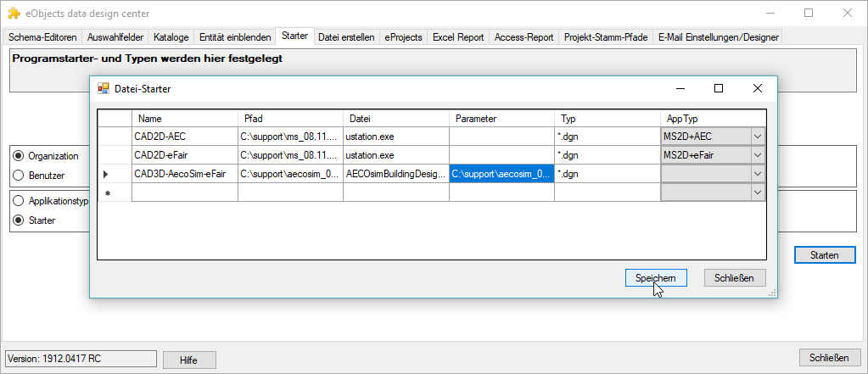868x374 pixels.
Task: Click the Parameter column header
Action: 501,119
